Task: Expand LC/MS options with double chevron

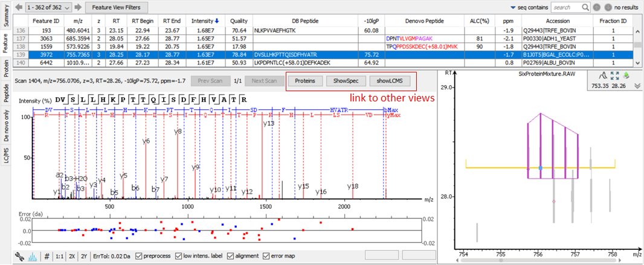Action: click(x=637, y=86)
